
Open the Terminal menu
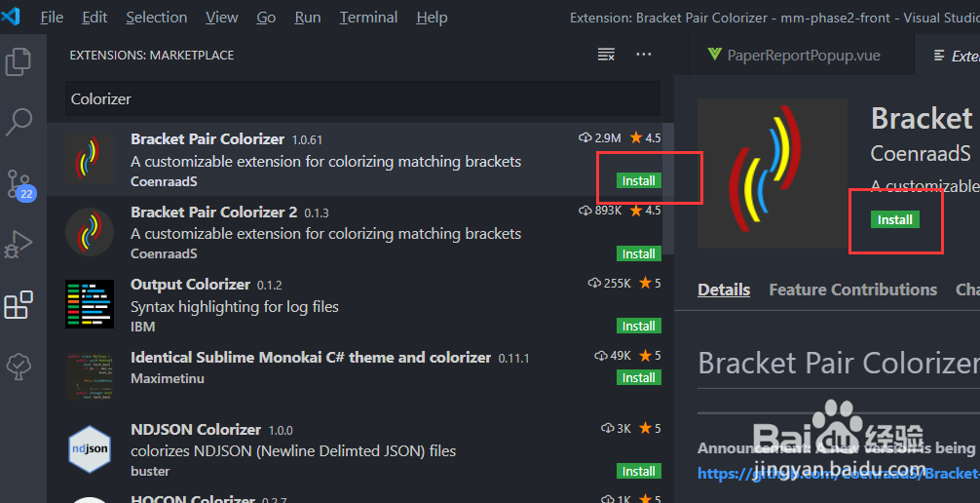[x=368, y=18]
